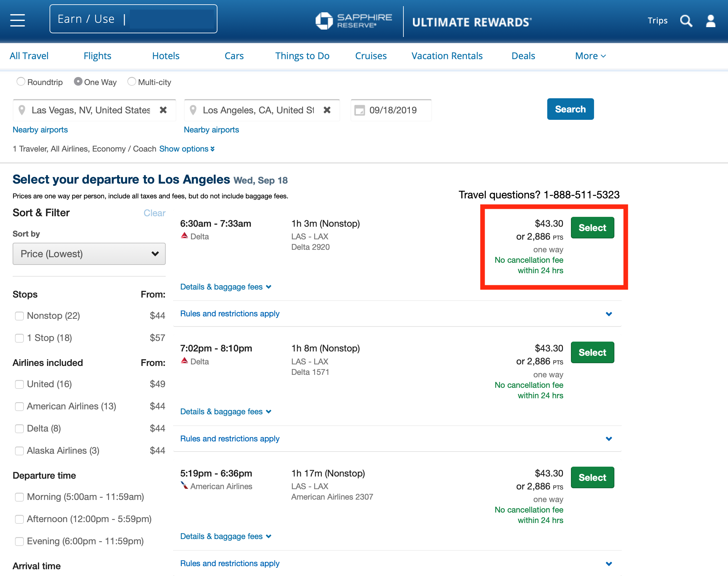Open the Cruises tab
This screenshot has height=576, width=728.
click(370, 56)
